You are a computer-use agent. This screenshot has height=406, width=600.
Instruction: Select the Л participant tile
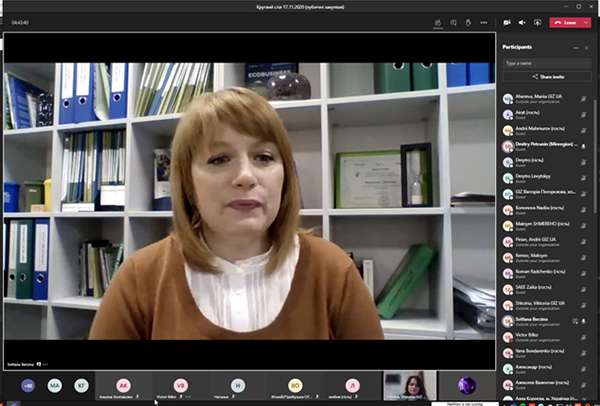[352, 385]
